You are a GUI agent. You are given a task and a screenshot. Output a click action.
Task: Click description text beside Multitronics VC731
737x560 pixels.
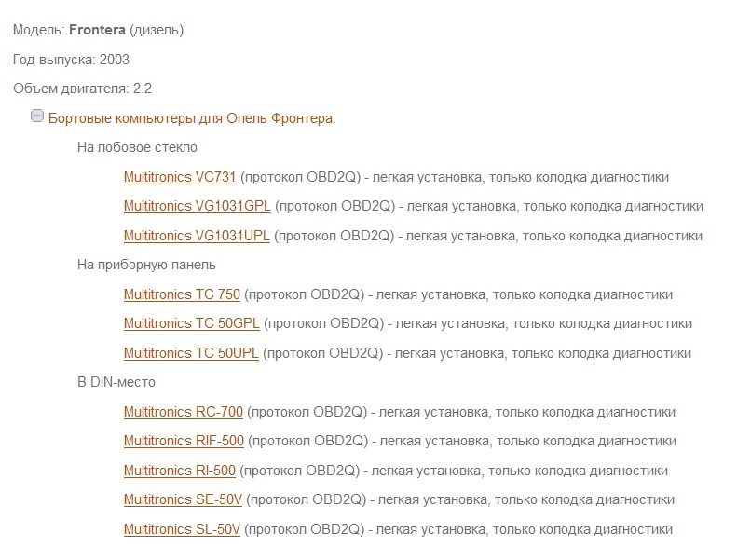(455, 177)
